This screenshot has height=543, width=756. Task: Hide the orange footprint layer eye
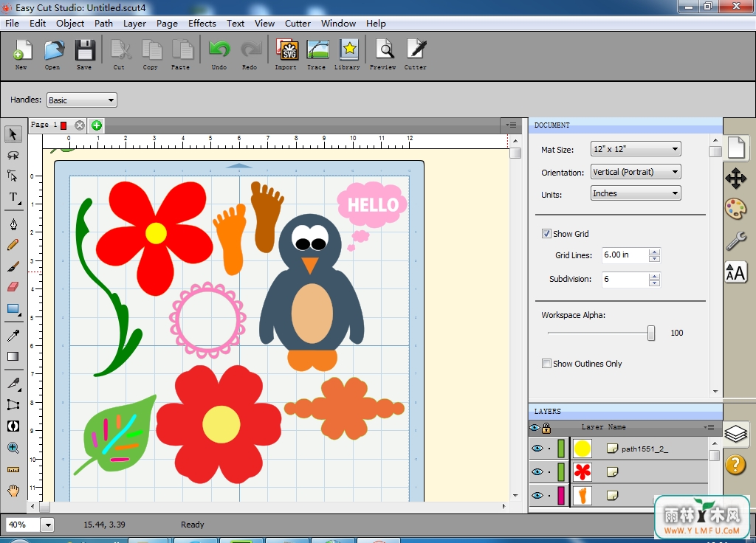pyautogui.click(x=537, y=495)
